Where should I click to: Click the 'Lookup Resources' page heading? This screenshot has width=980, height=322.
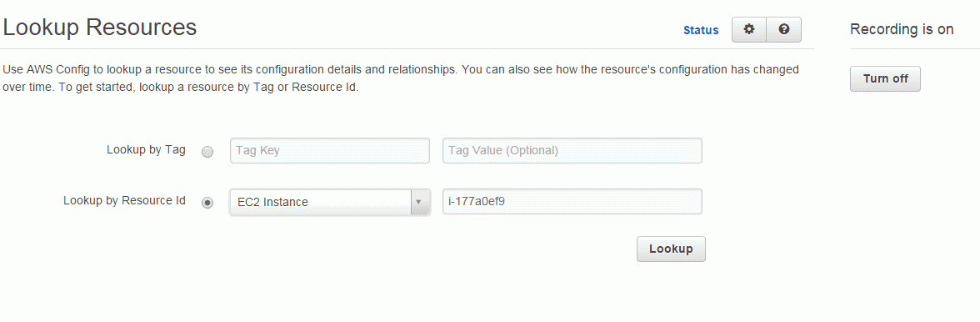(x=100, y=28)
